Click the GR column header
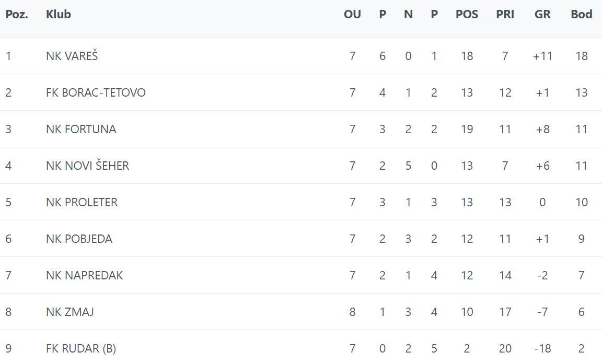The width and height of the screenshot is (602, 364). click(542, 15)
